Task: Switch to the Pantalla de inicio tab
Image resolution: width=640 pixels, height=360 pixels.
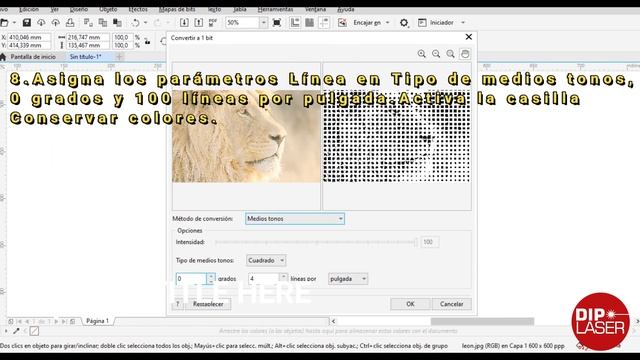Action: pos(33,57)
